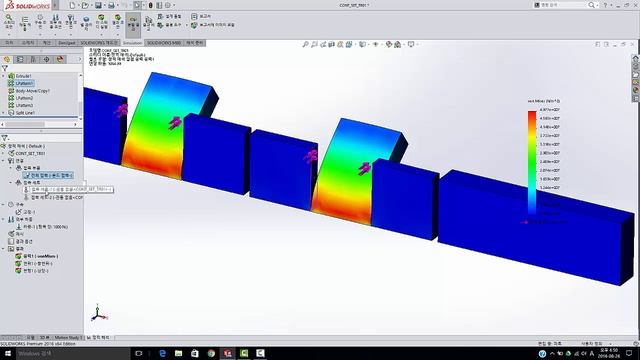Click the Save icon in quick access
Image resolution: width=640 pixels, height=360 pixels.
[x=98, y=5]
